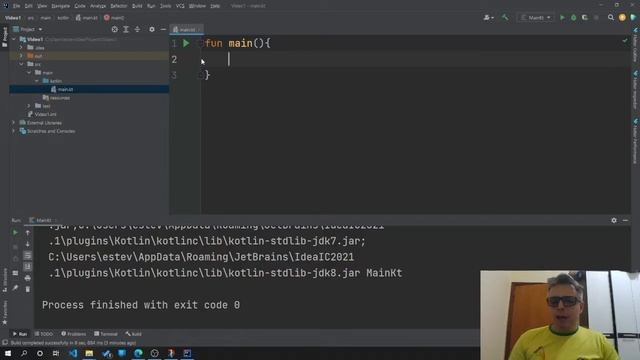Expand Scratches and Consoles
640x360 pixels.
[x=14, y=131]
